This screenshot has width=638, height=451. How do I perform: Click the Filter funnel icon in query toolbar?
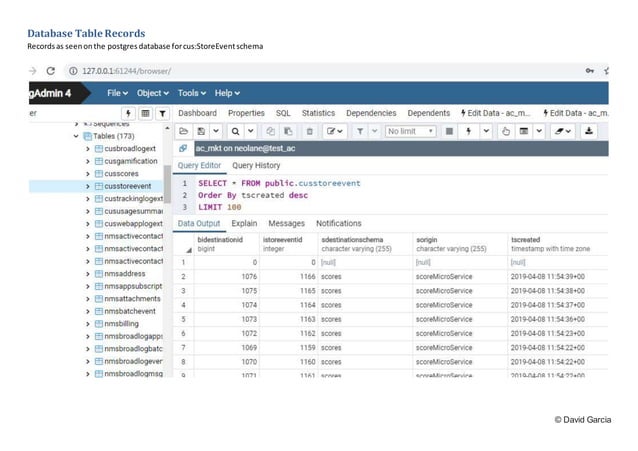(x=362, y=131)
